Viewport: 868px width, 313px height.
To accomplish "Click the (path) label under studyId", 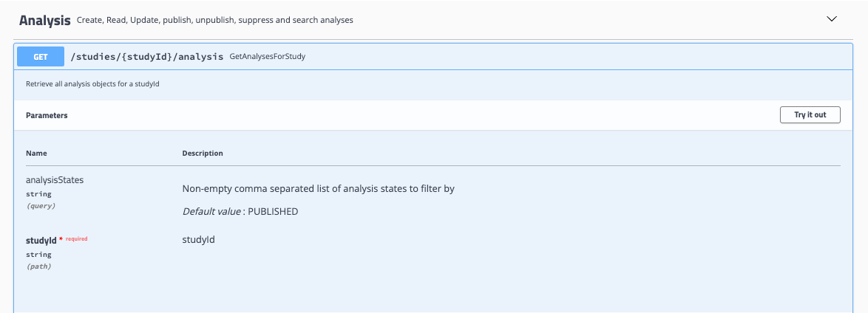I will coord(38,266).
